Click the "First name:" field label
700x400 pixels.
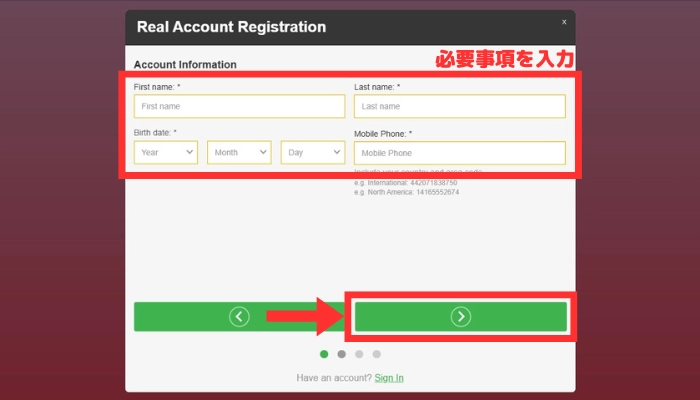[157, 87]
